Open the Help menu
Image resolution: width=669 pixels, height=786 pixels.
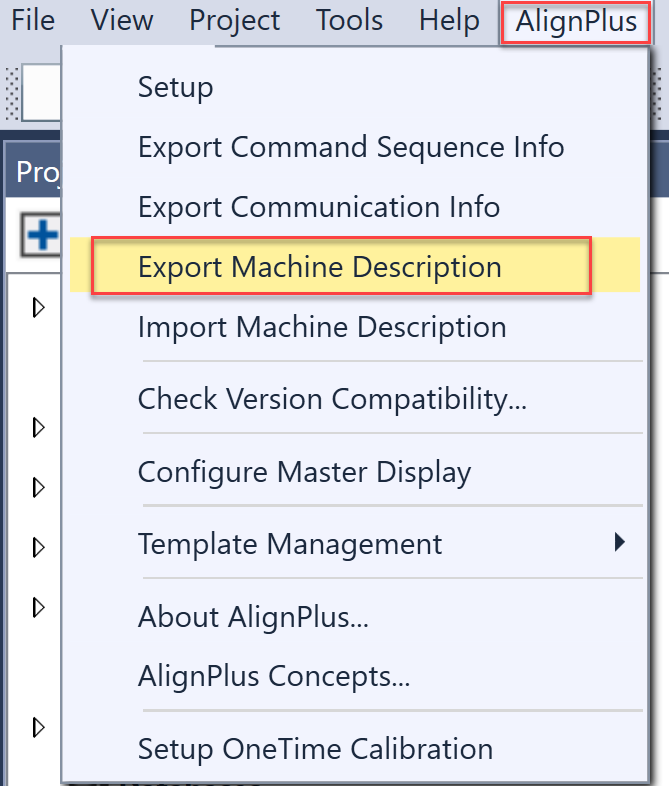[x=449, y=21]
